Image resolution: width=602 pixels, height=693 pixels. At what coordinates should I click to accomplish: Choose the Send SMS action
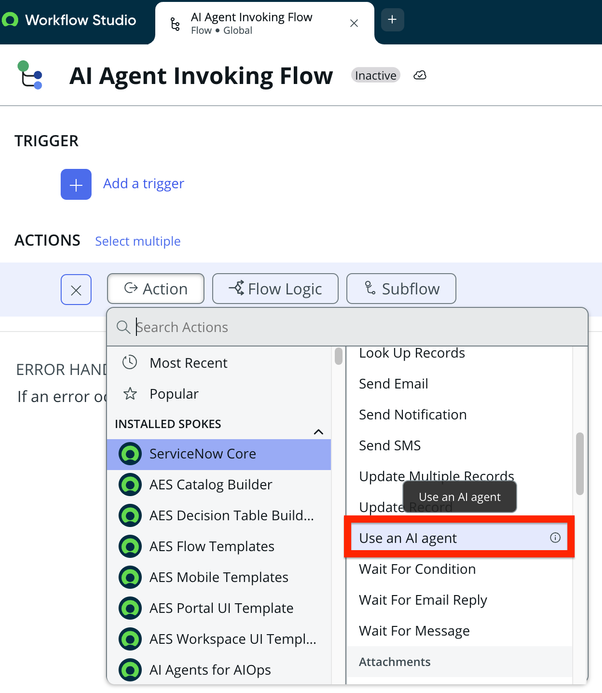pos(460,446)
